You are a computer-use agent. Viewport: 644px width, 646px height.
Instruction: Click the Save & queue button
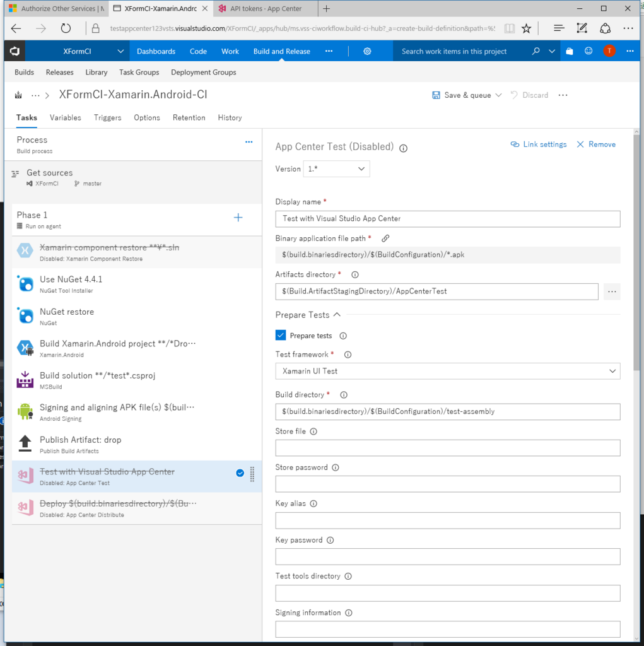point(462,95)
